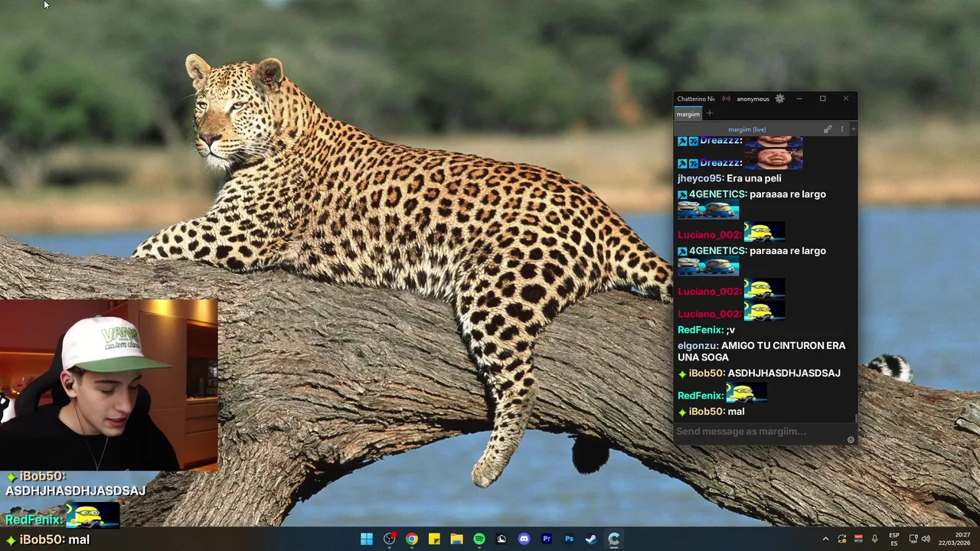This screenshot has width=980, height=551.
Task: Open Spotify from the taskbar
Action: 479,540
